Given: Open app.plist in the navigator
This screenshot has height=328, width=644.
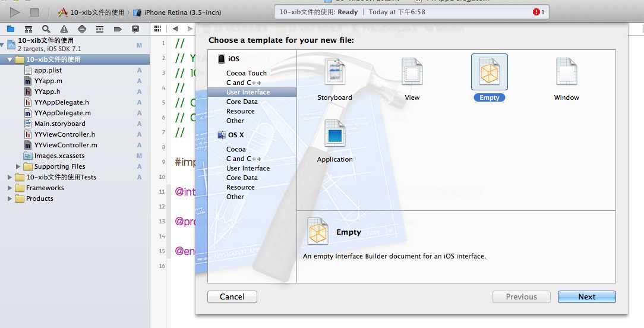Looking at the screenshot, I should click(48, 70).
